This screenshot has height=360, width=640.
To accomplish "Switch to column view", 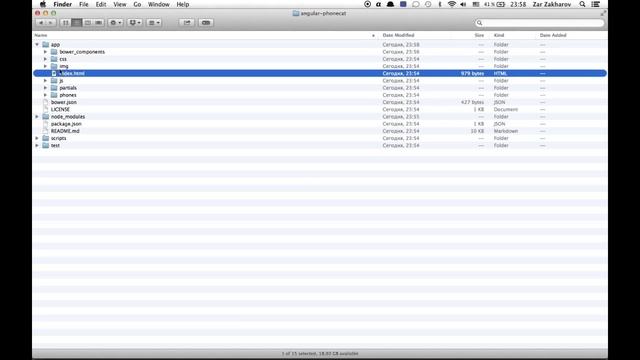I will [x=87, y=22].
